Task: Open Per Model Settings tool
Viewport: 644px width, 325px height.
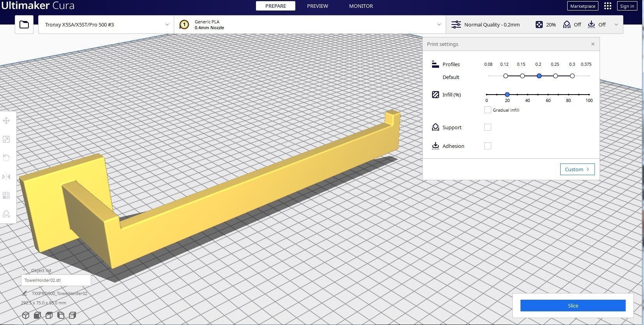Action: (6, 195)
